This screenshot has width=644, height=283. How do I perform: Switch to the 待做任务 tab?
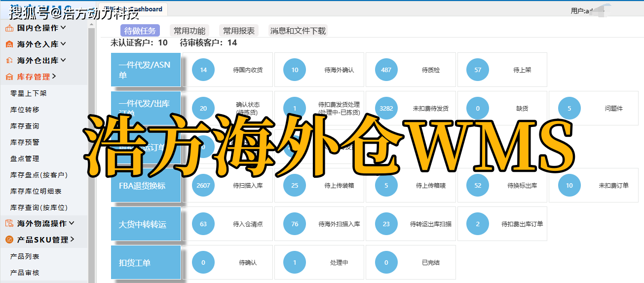(140, 31)
